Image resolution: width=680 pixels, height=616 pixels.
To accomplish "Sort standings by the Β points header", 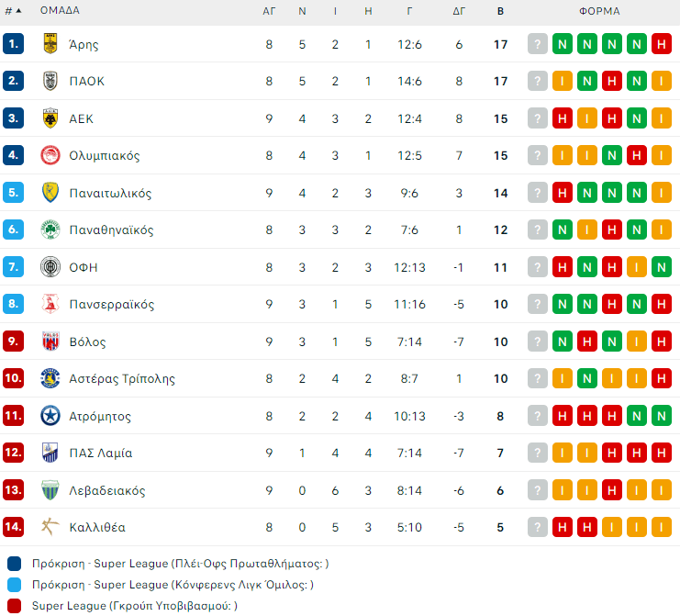I will (x=500, y=11).
